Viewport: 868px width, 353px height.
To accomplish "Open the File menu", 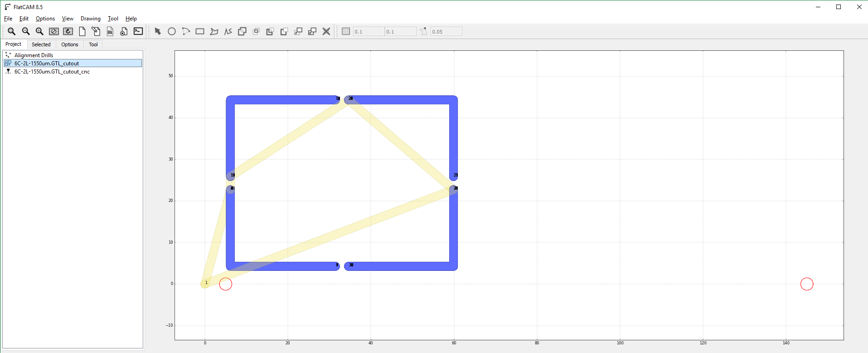I will 8,19.
